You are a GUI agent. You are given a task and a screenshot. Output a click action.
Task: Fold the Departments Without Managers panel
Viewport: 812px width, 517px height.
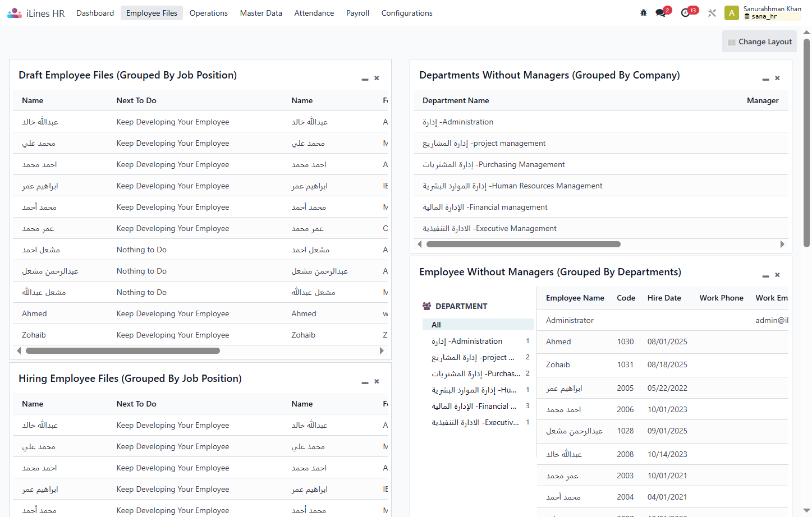pos(765,79)
